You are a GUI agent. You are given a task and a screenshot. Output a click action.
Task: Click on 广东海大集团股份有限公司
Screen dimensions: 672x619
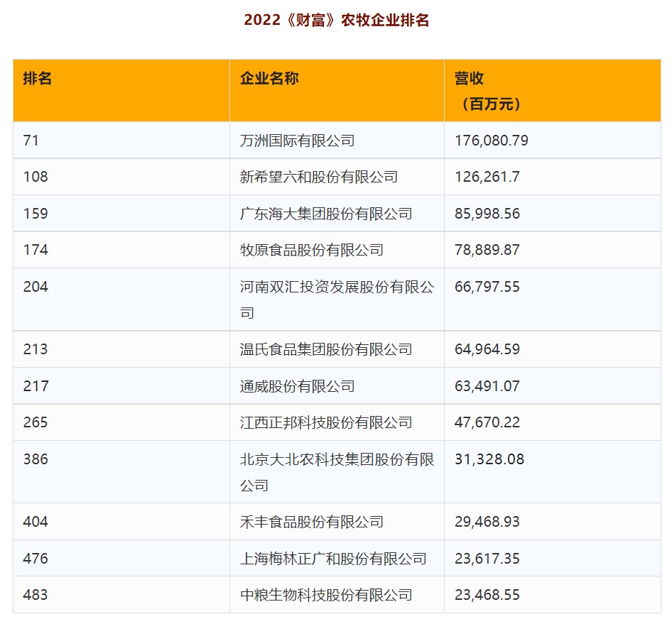(x=326, y=214)
